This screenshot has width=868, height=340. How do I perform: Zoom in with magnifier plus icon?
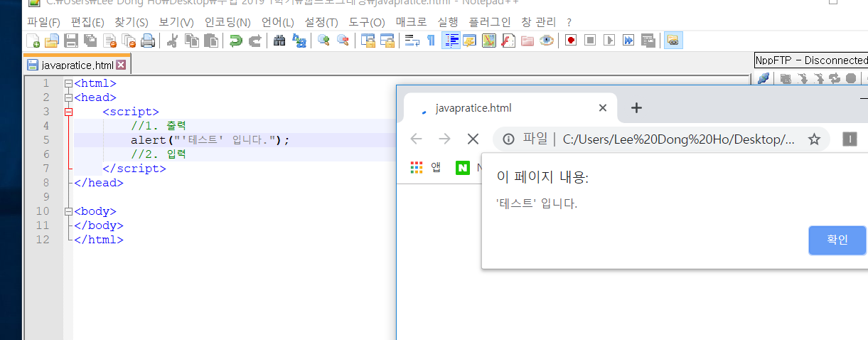[x=323, y=41]
